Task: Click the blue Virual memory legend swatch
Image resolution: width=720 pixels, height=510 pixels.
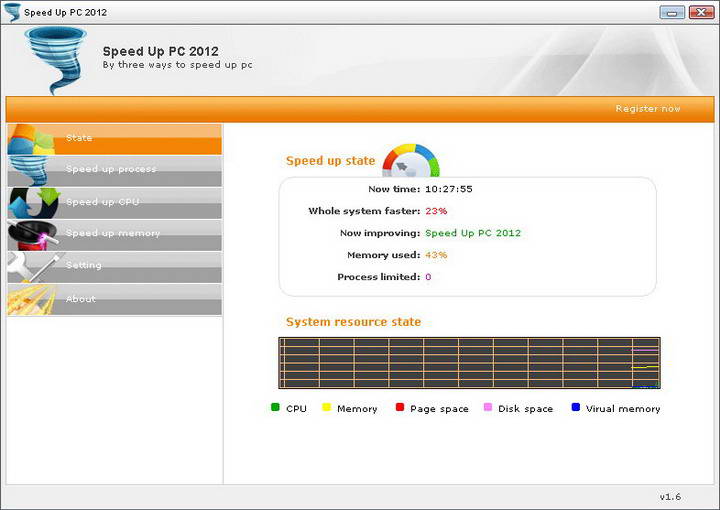Action: point(575,407)
